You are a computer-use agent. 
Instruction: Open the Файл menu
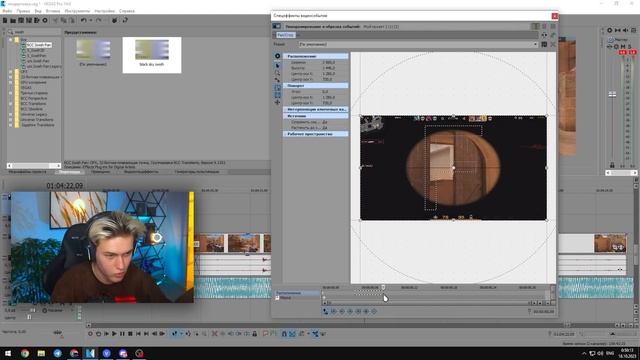[7, 11]
